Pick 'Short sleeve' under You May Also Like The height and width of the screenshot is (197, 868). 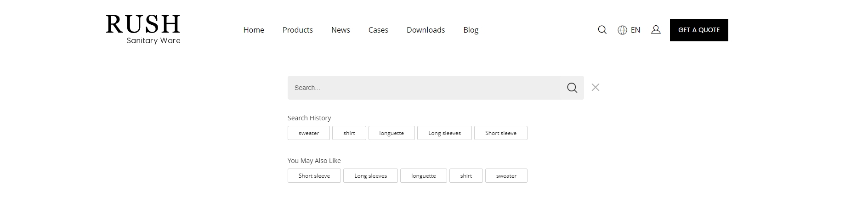pos(314,176)
